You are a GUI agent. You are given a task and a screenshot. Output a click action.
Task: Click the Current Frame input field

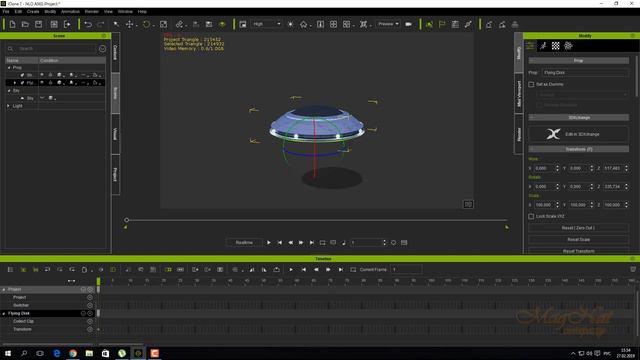point(406,270)
